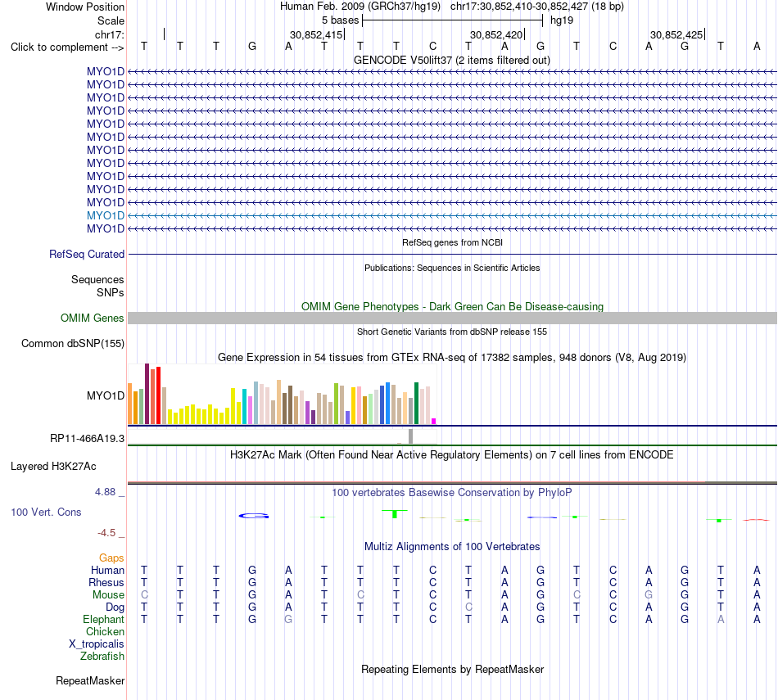Open 'OMIM Gene Phenotypes - Dark Green' track title
This screenshot has height=700, width=778.
(x=452, y=306)
